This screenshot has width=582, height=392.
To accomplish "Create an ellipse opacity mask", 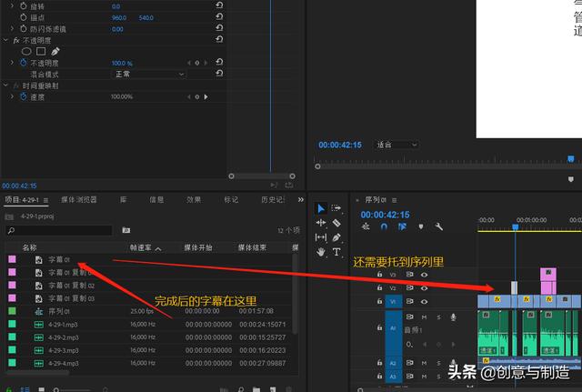I will coord(26,51).
